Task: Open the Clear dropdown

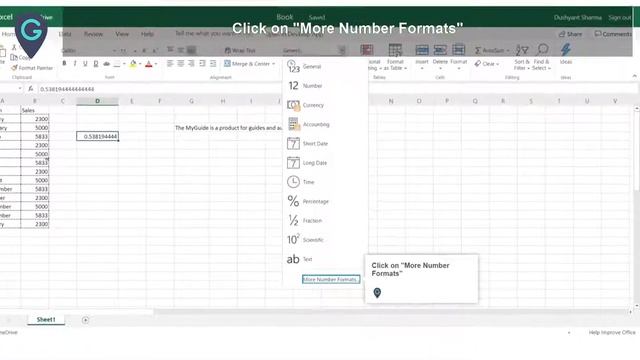Action: click(x=488, y=64)
